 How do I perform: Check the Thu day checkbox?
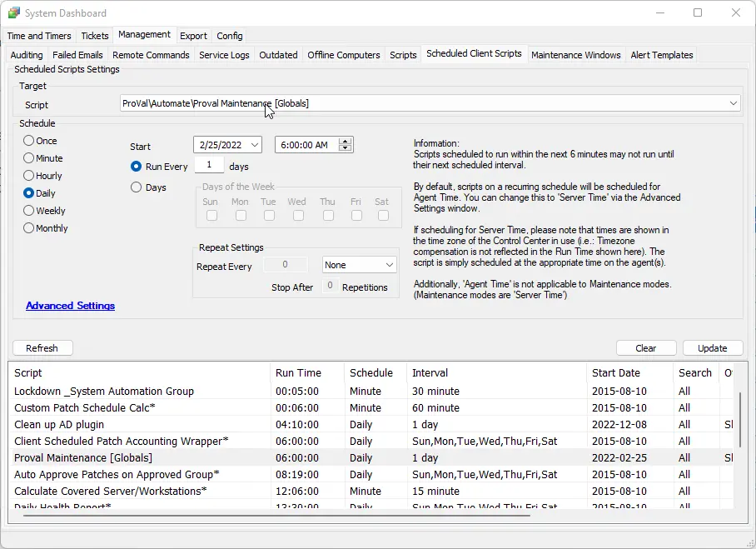pyautogui.click(x=328, y=216)
